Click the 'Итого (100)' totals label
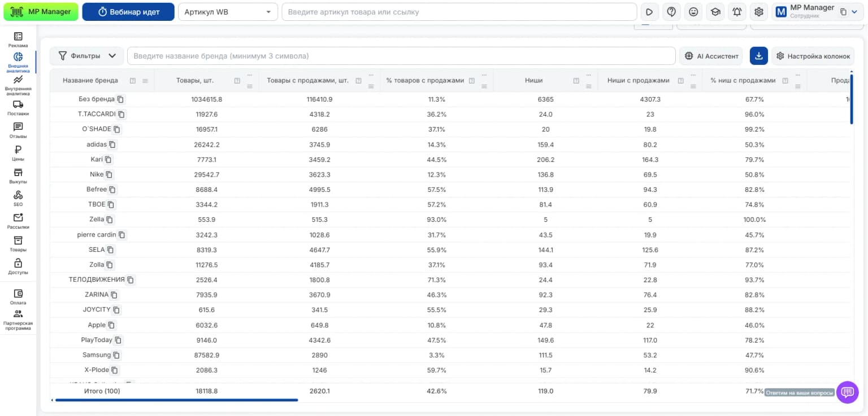 pyautogui.click(x=102, y=391)
